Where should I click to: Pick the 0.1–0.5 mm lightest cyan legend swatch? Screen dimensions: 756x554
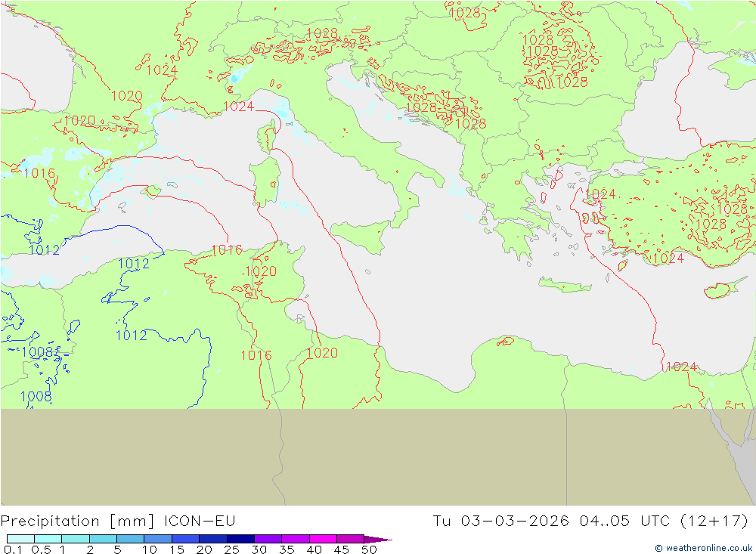pyautogui.click(x=20, y=539)
